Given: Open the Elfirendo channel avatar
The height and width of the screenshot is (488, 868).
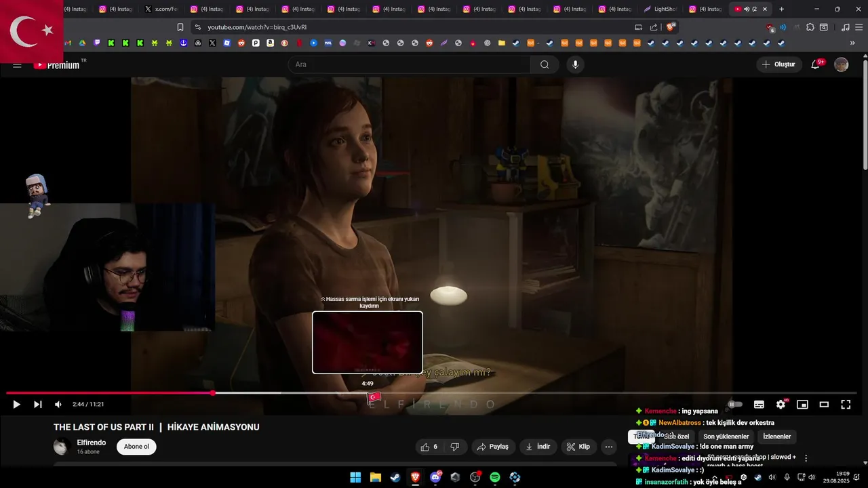Looking at the screenshot, I should pyautogui.click(x=62, y=447).
